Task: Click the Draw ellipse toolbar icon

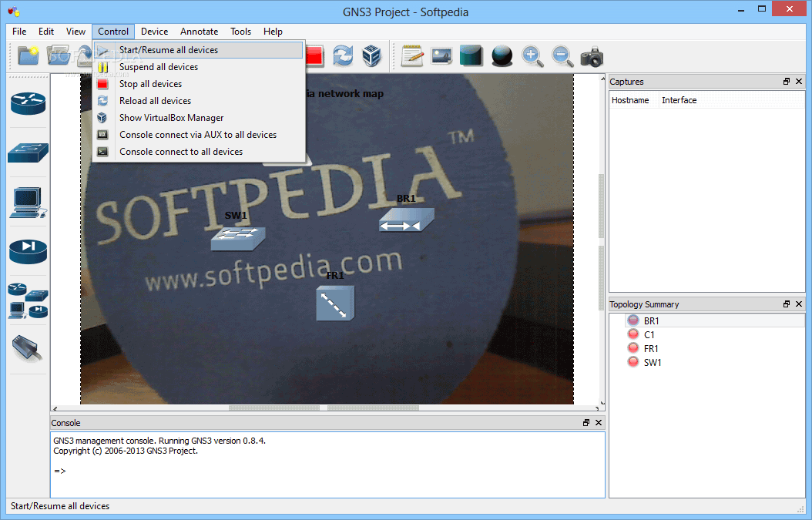Action: click(502, 56)
